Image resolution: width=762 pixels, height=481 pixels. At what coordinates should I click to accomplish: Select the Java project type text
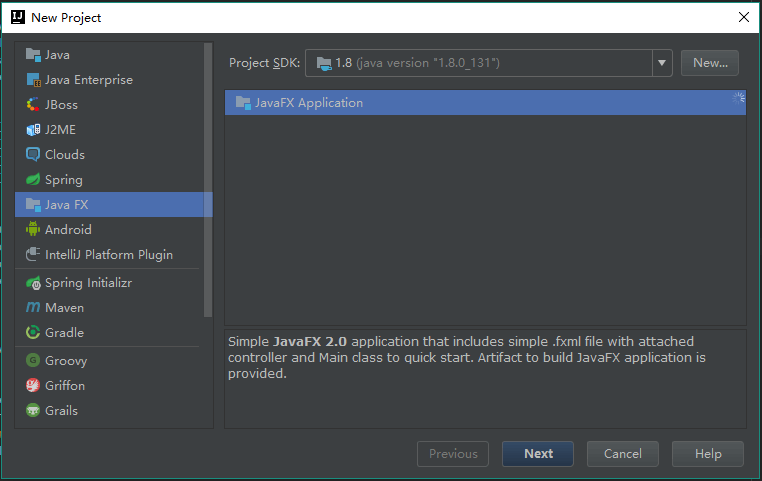(57, 55)
